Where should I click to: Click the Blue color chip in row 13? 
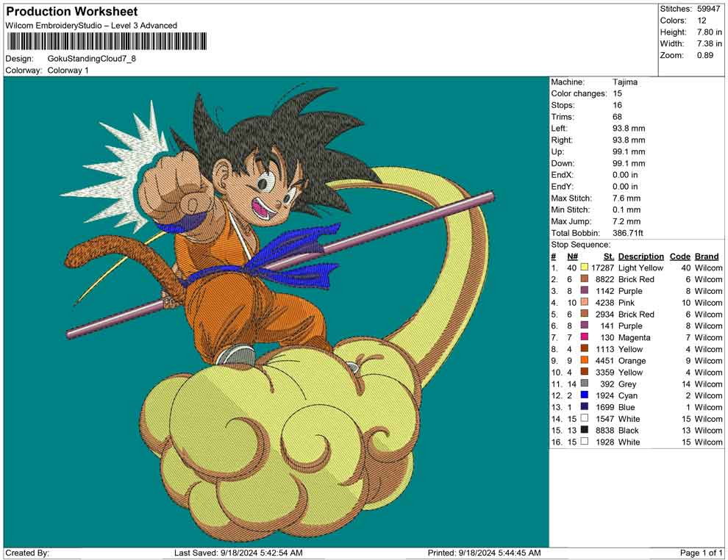click(x=585, y=407)
